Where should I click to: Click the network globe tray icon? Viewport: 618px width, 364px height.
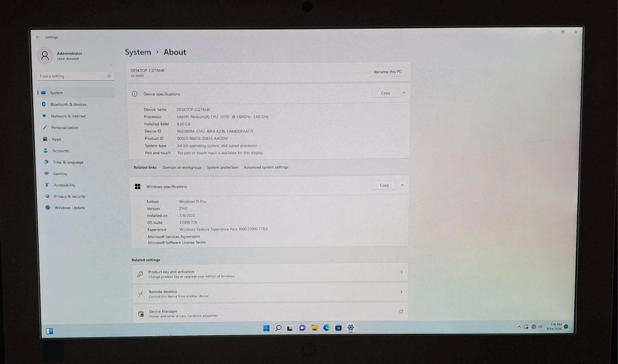(533, 327)
